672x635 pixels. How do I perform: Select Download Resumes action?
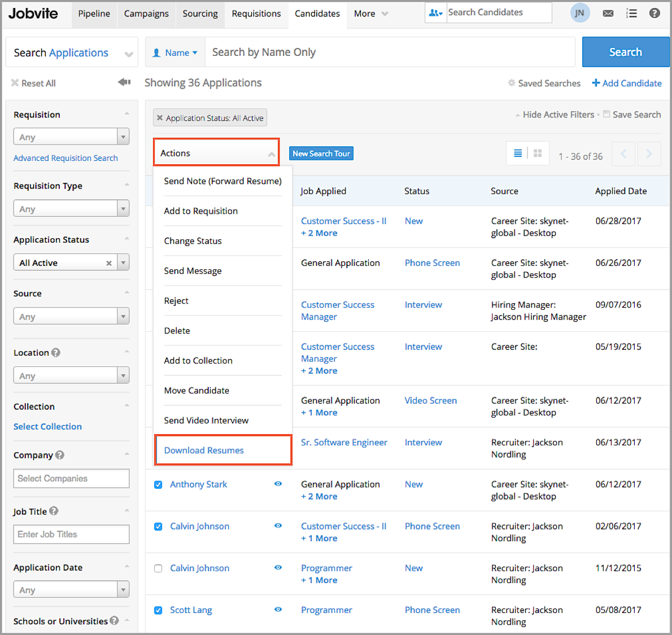point(223,450)
